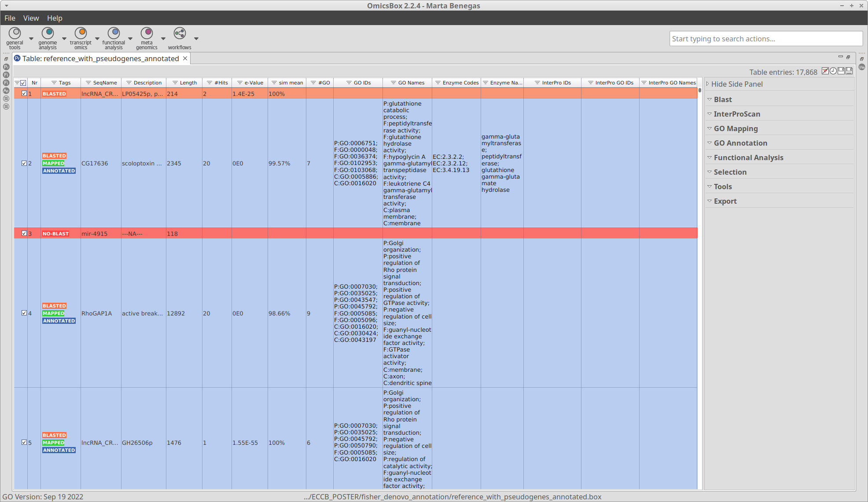Toggle checkbox for mir-4915 row
The height and width of the screenshot is (502, 868).
pyautogui.click(x=24, y=234)
